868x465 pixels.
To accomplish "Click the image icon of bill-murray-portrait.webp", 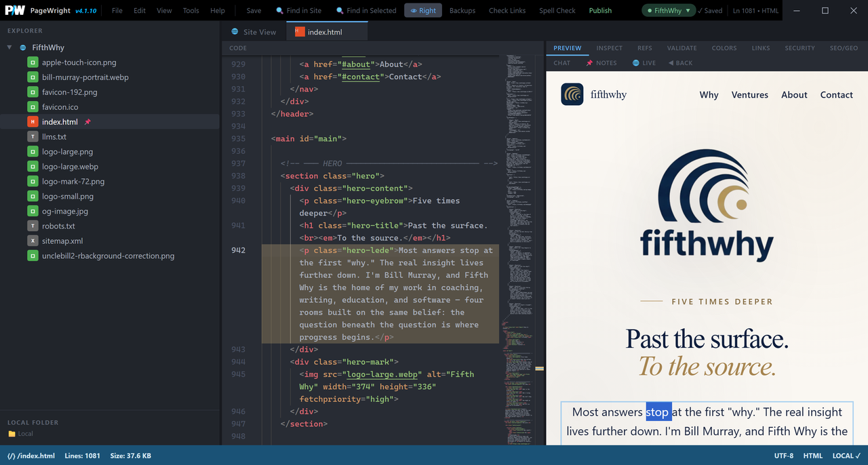I will [x=33, y=77].
